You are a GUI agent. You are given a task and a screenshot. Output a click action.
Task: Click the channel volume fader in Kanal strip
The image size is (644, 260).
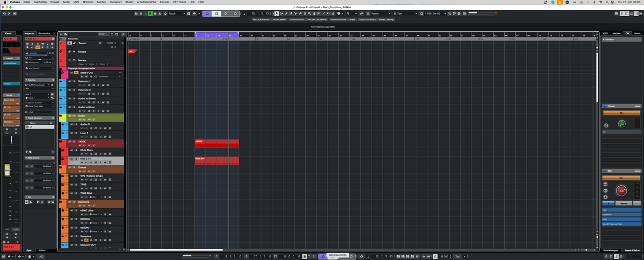point(7,170)
